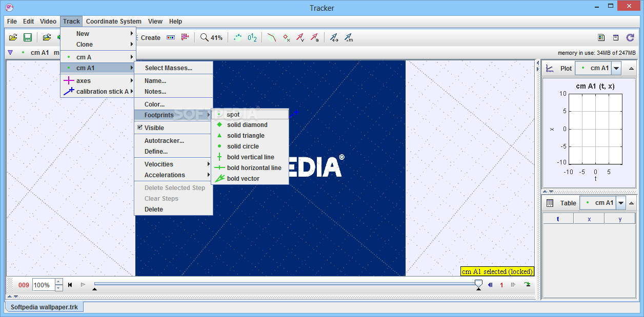
Task: Click the refresh arrow icon
Action: click(x=630, y=37)
